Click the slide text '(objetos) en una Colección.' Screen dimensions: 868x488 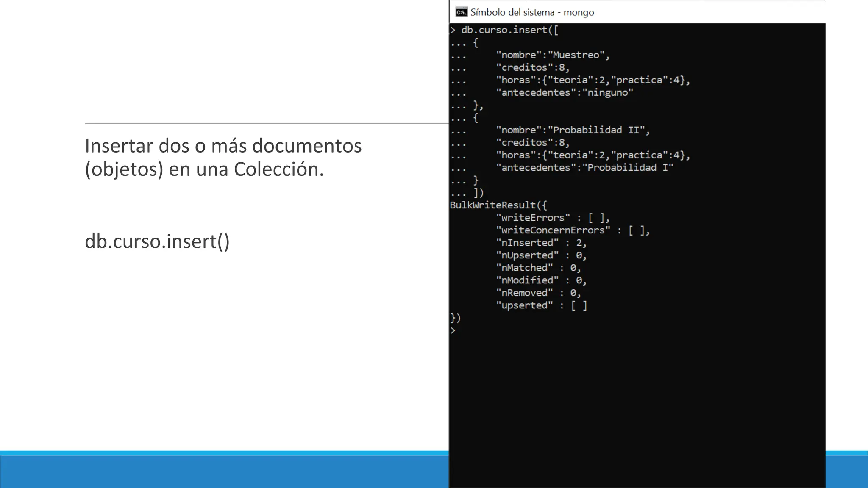tap(204, 169)
